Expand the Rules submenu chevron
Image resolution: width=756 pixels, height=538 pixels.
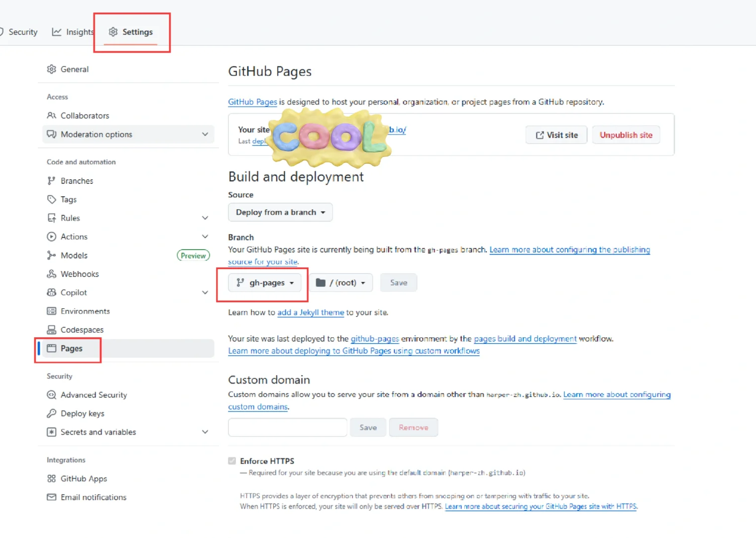coord(205,218)
